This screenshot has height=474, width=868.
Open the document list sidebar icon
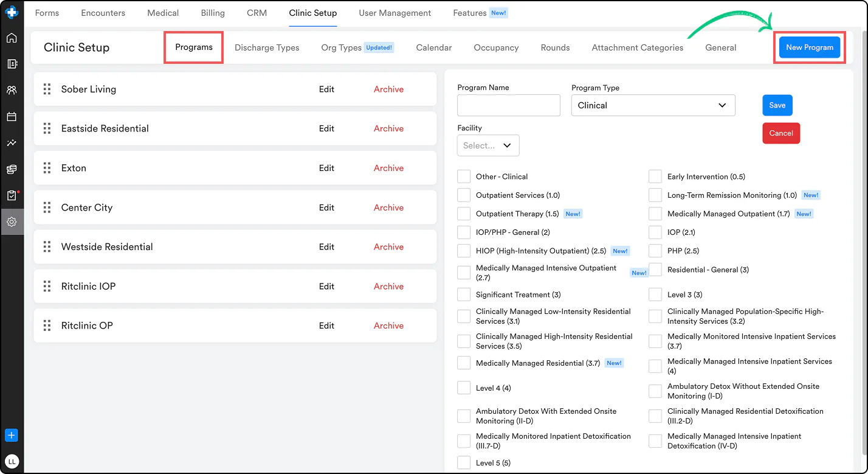click(x=12, y=64)
